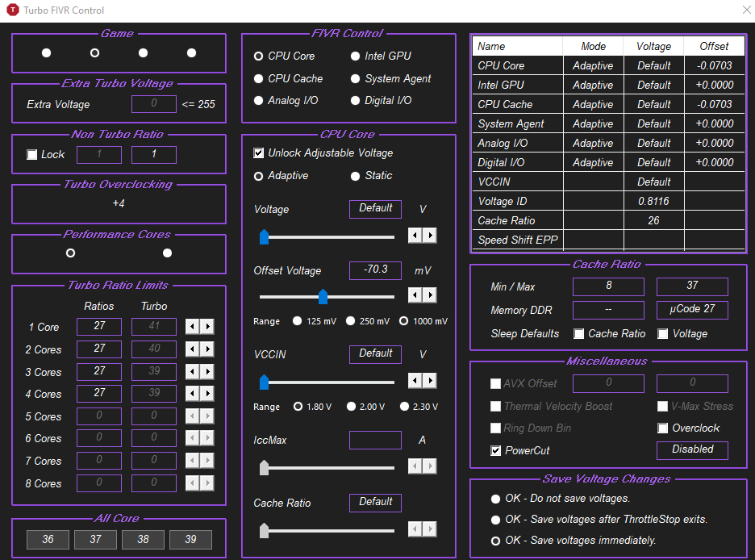Viewport: 755px width, 560px height.
Task: Increase VCCIN with the right arrow
Action: [x=430, y=380]
